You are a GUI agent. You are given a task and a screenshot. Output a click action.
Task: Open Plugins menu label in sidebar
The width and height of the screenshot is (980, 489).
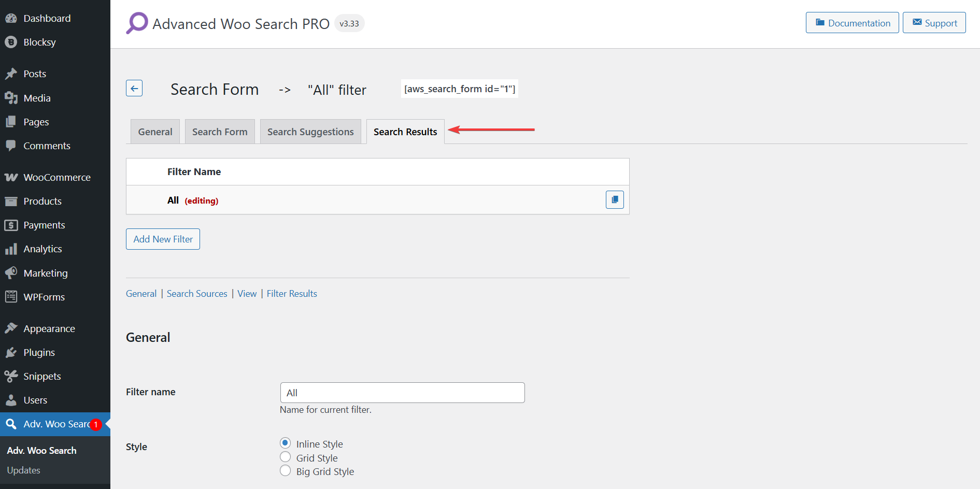pyautogui.click(x=39, y=352)
